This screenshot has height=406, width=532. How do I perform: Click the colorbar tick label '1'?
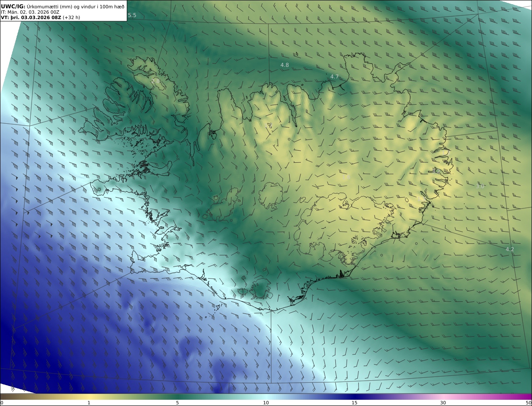[89, 403]
